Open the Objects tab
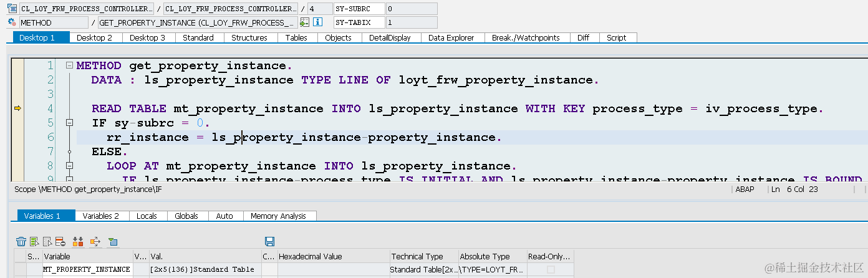The image size is (868, 278). pyautogui.click(x=339, y=37)
